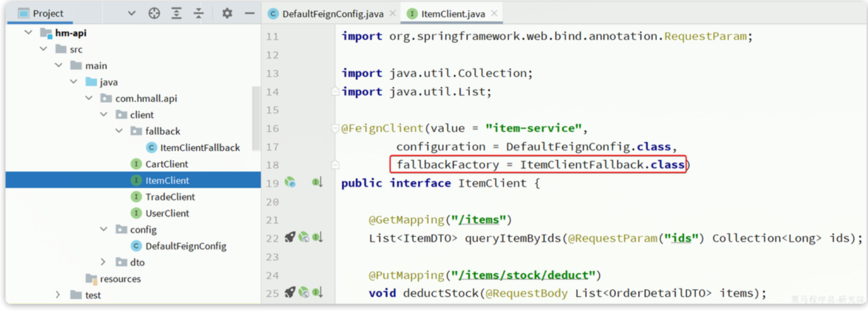Click implemented-method gutter icon on line 25
The width and height of the screenshot is (868, 312).
pos(317,292)
